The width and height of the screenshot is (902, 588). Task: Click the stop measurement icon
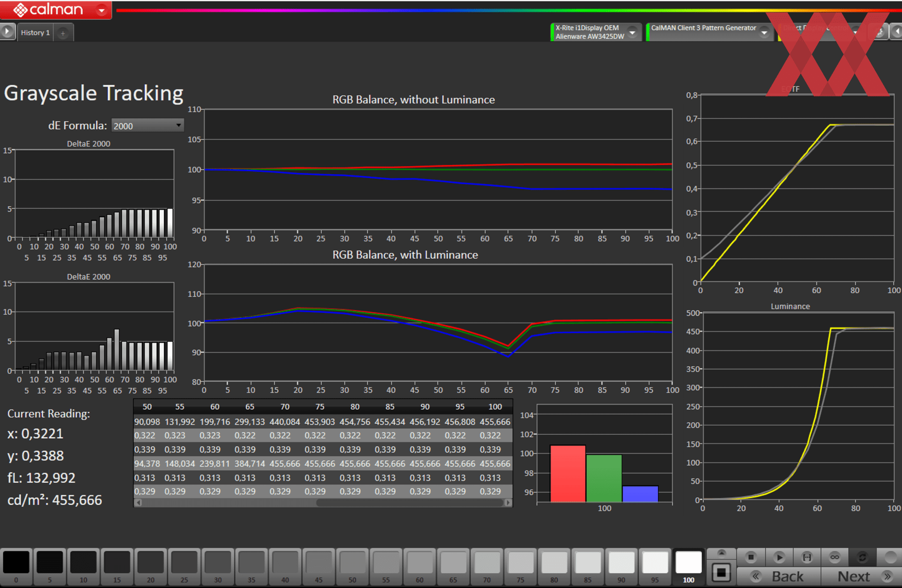(751, 557)
